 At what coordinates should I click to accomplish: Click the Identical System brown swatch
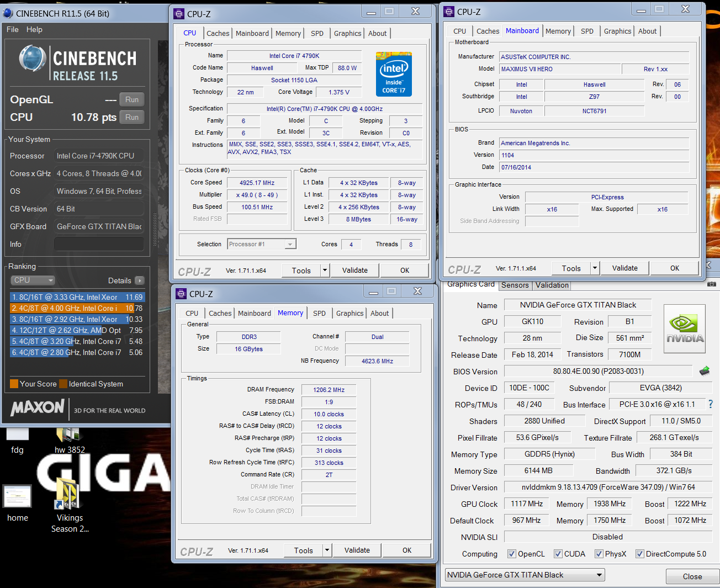click(63, 384)
